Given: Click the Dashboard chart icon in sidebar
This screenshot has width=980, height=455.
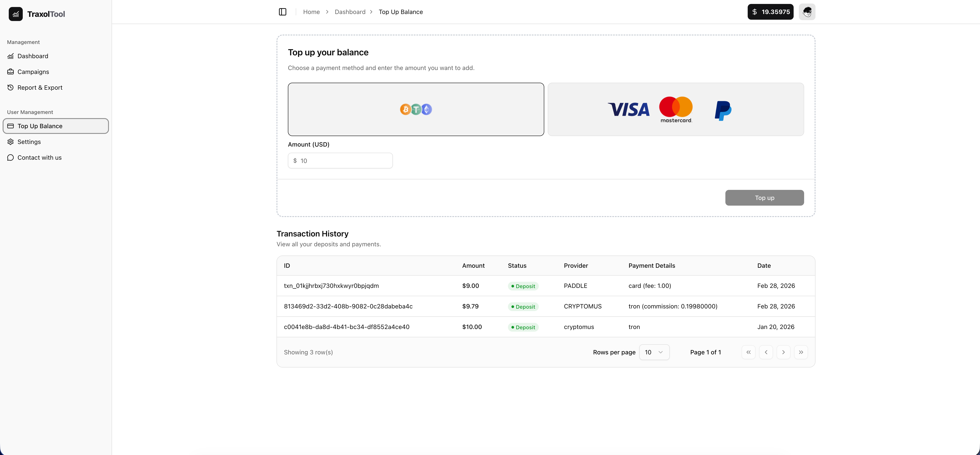Looking at the screenshot, I should (11, 56).
